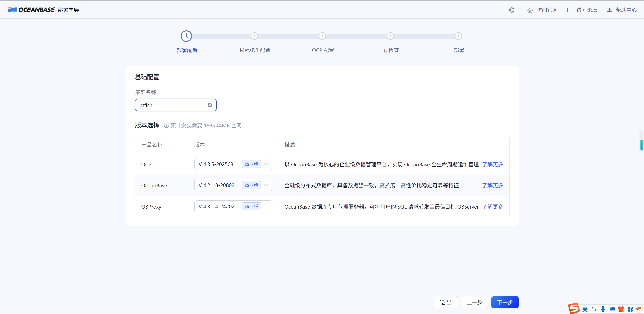The height and width of the screenshot is (314, 644).
Task: Click the 版本 column header
Action: (199, 145)
